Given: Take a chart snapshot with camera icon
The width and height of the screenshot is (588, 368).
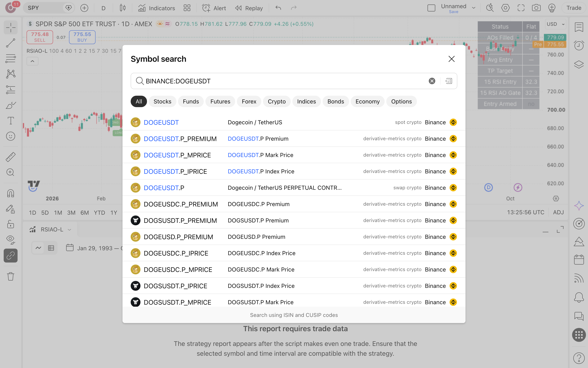Looking at the screenshot, I should (x=536, y=8).
